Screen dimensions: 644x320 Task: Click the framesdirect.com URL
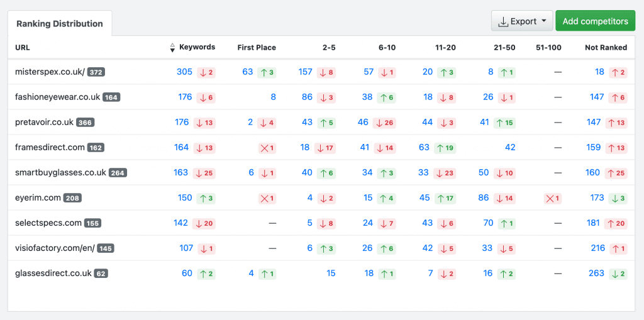[x=50, y=147]
